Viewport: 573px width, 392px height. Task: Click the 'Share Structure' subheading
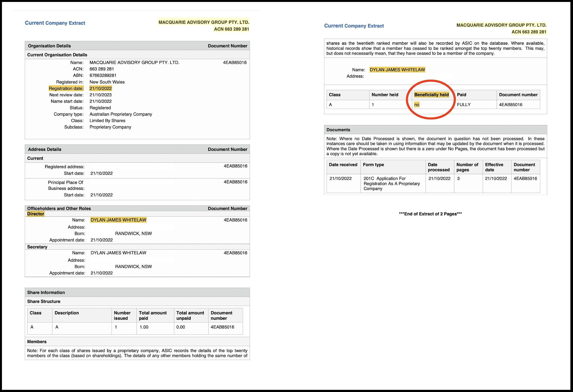44,301
